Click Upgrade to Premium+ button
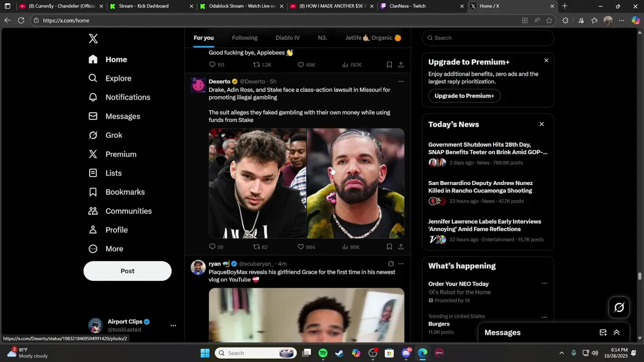The height and width of the screenshot is (362, 644). [x=464, y=96]
